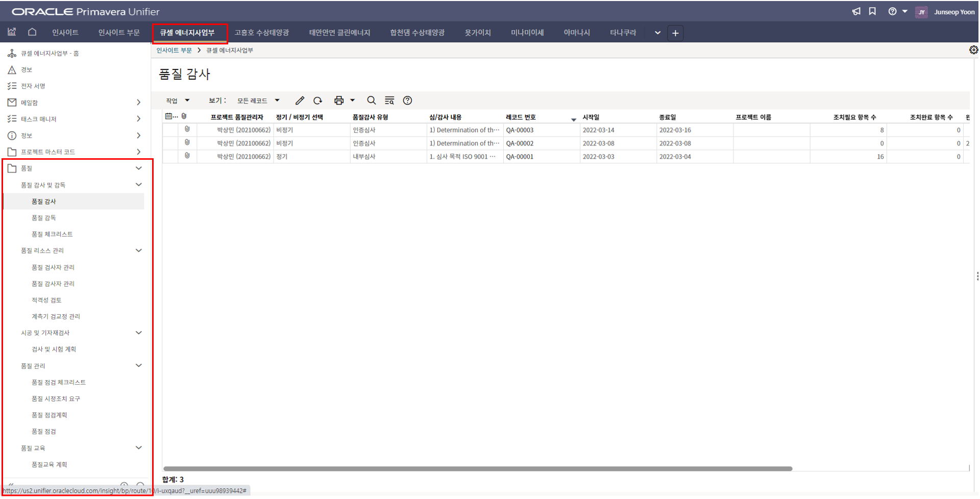The image size is (980, 499).
Task: Open the announcements megaphone icon
Action: click(856, 11)
